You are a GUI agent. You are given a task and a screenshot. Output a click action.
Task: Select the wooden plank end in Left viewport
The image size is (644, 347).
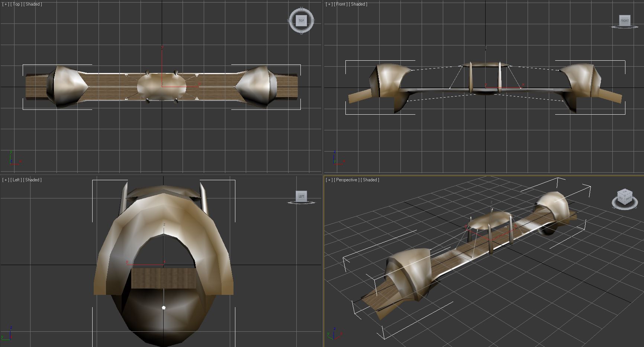[x=164, y=278]
